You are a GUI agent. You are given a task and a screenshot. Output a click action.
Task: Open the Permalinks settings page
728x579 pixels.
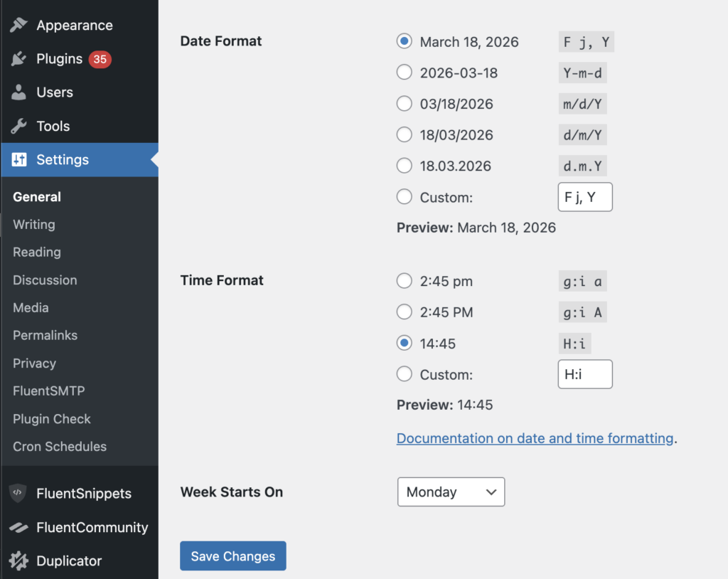45,335
